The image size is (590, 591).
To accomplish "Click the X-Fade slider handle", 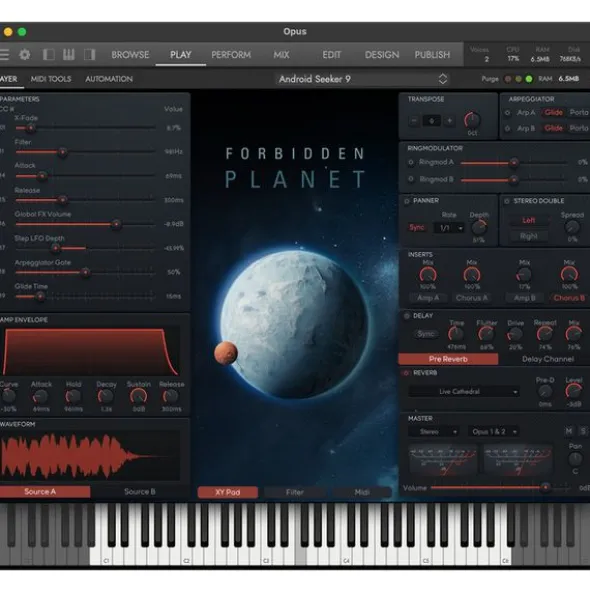I will click(x=31, y=128).
